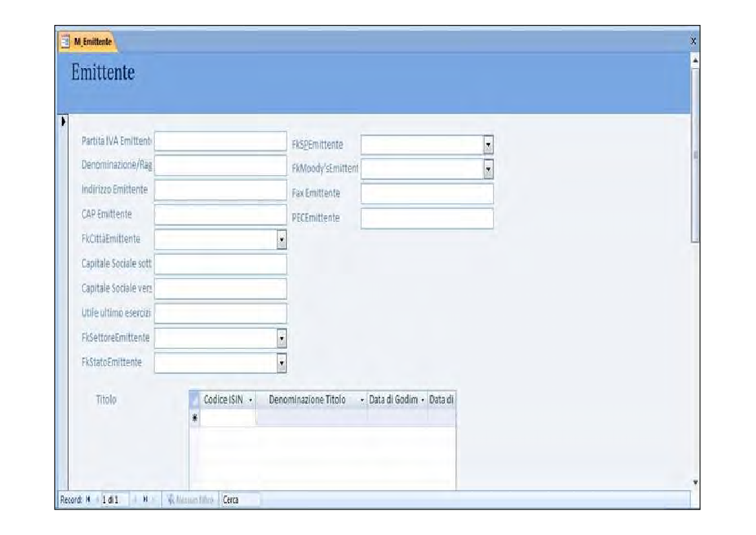Click the CAP Emittente field
The height and width of the screenshot is (535, 756).
pos(220,215)
